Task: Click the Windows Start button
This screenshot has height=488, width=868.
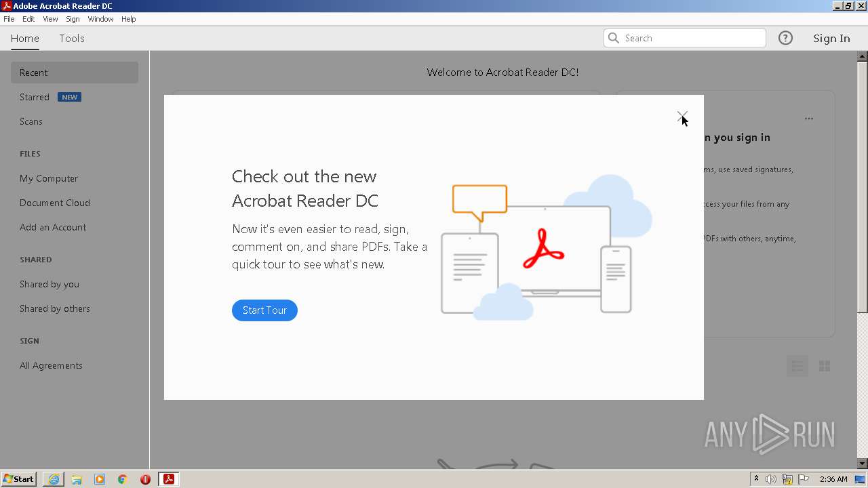Action: pos(18,479)
